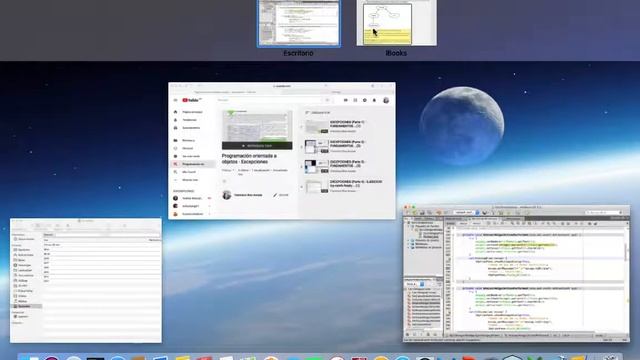Open YouTube account avatar menu
This screenshot has height=360, width=640.
[386, 100]
